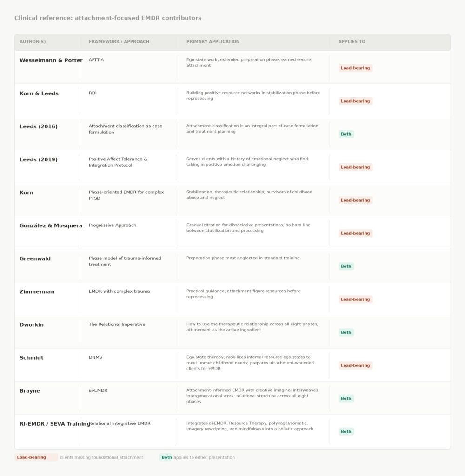Click the Both badge in the Dworkin row

pos(346,332)
